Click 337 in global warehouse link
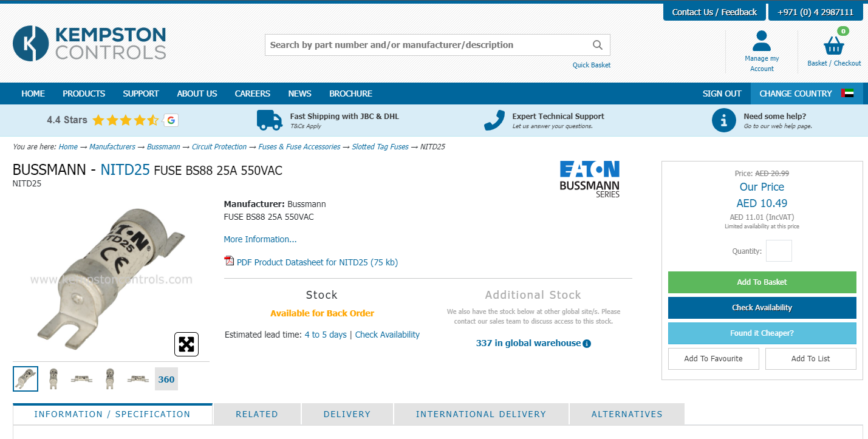Screen dimensions: 868x439 tap(528, 343)
